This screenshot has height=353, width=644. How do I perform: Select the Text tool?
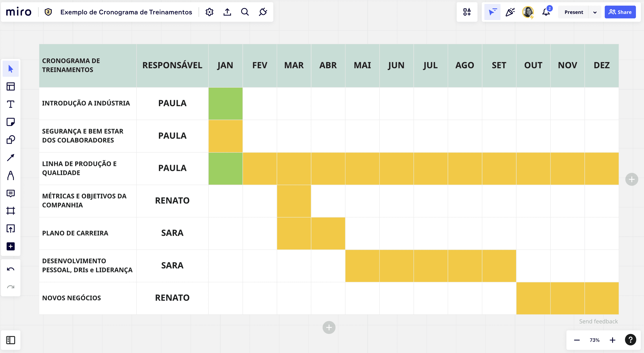click(11, 104)
